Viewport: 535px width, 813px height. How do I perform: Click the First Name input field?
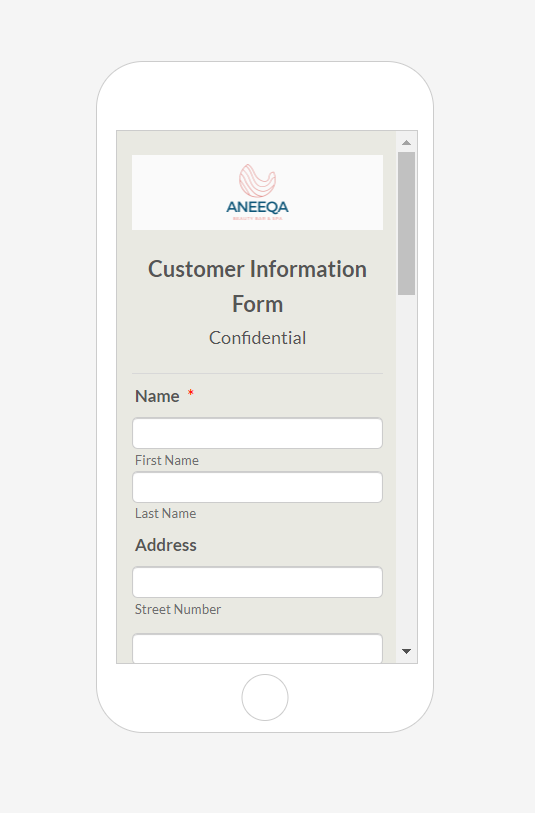pyautogui.click(x=257, y=433)
